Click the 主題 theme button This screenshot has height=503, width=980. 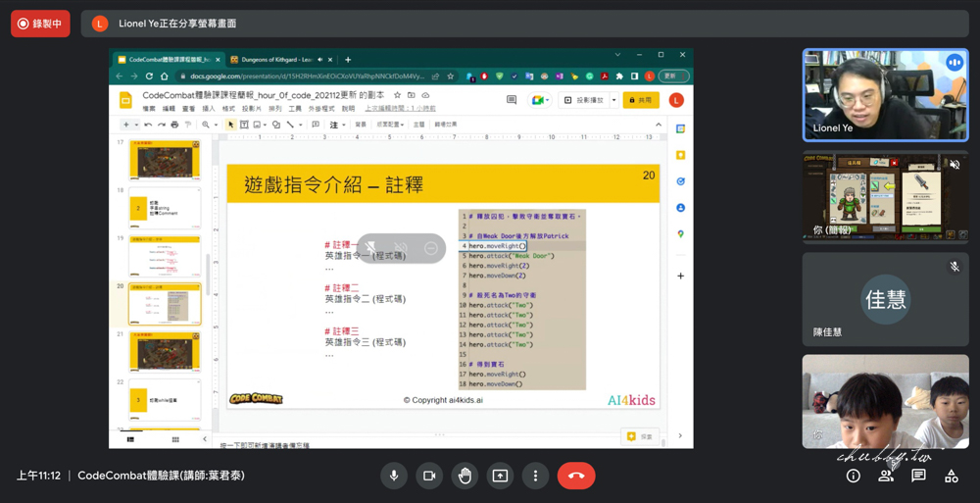[418, 125]
